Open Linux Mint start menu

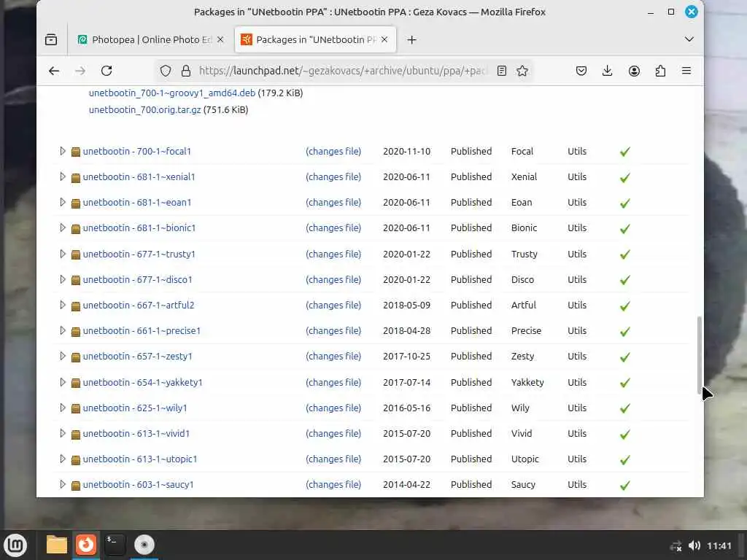pyautogui.click(x=15, y=545)
